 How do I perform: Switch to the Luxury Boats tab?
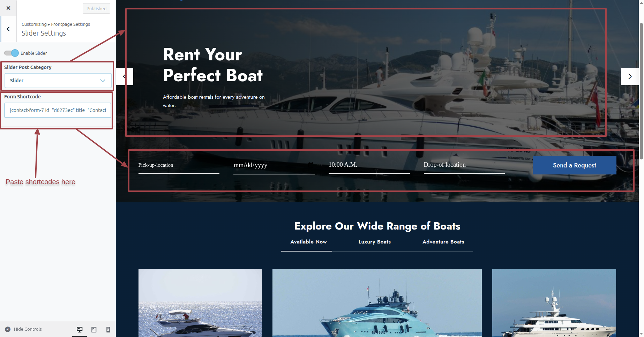click(374, 242)
